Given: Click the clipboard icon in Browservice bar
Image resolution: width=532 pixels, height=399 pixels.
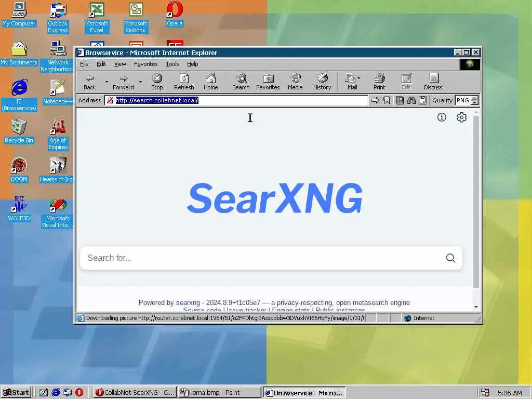Looking at the screenshot, I should click(x=423, y=100).
